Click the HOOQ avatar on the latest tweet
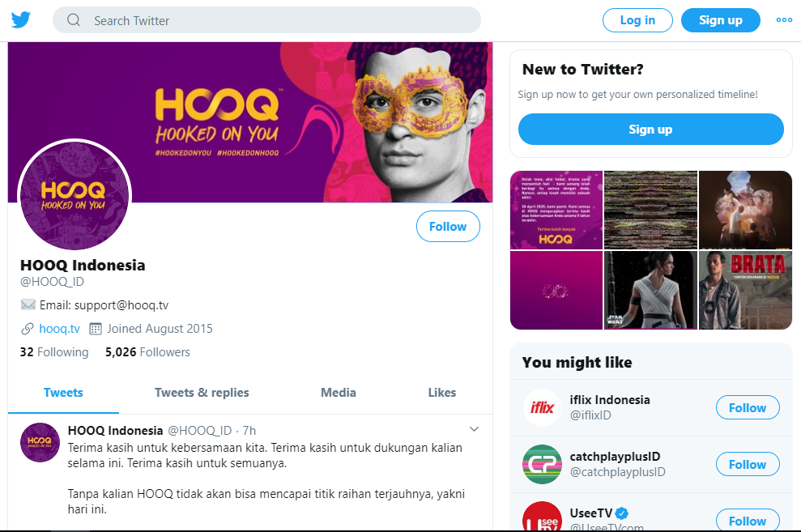The width and height of the screenshot is (801, 532). (x=40, y=444)
